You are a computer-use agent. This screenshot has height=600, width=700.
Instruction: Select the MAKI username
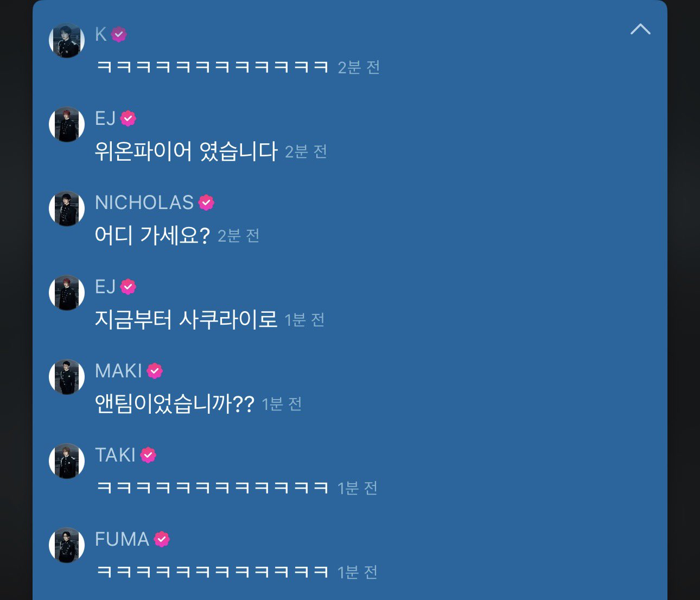[118, 371]
